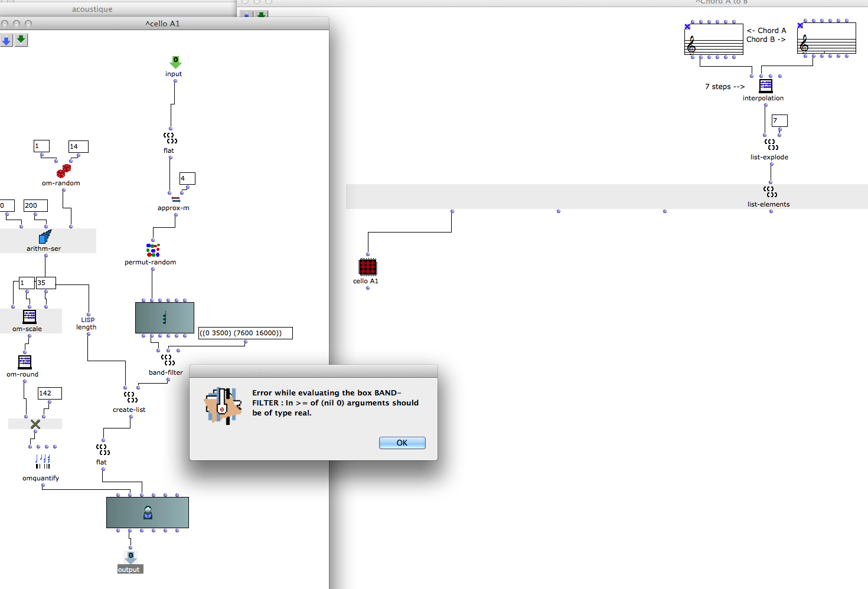Image resolution: width=868 pixels, height=589 pixels.
Task: Click the 142 value box
Action: [x=50, y=393]
